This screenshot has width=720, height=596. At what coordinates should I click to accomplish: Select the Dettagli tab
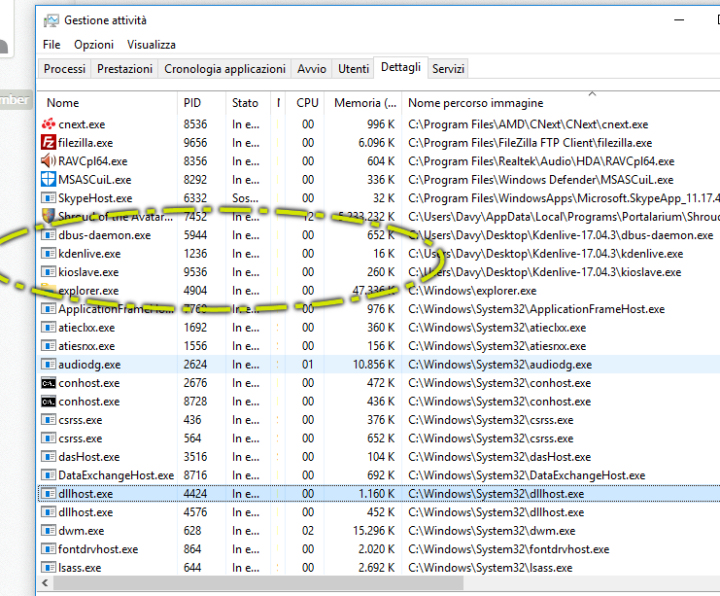coord(401,67)
